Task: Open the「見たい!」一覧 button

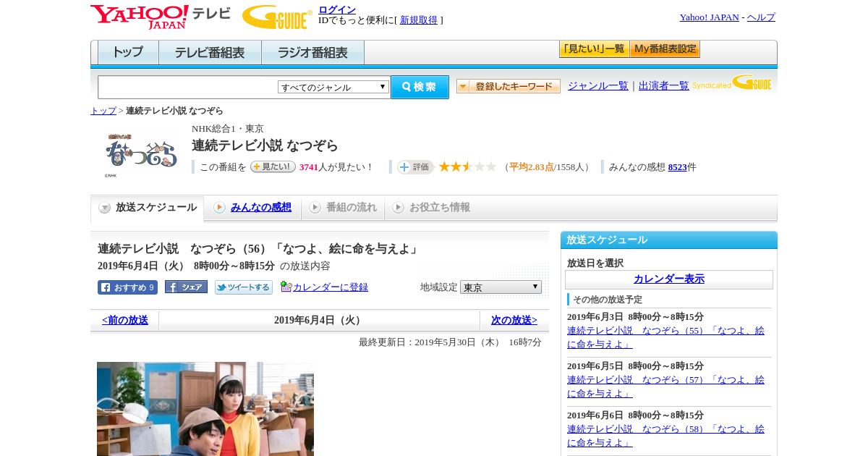Action: tap(594, 49)
